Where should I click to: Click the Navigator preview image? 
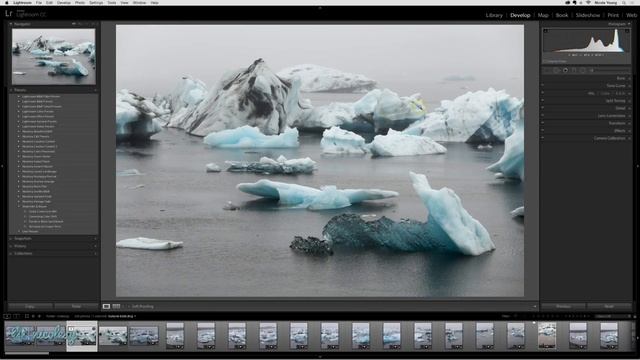pyautogui.click(x=53, y=56)
